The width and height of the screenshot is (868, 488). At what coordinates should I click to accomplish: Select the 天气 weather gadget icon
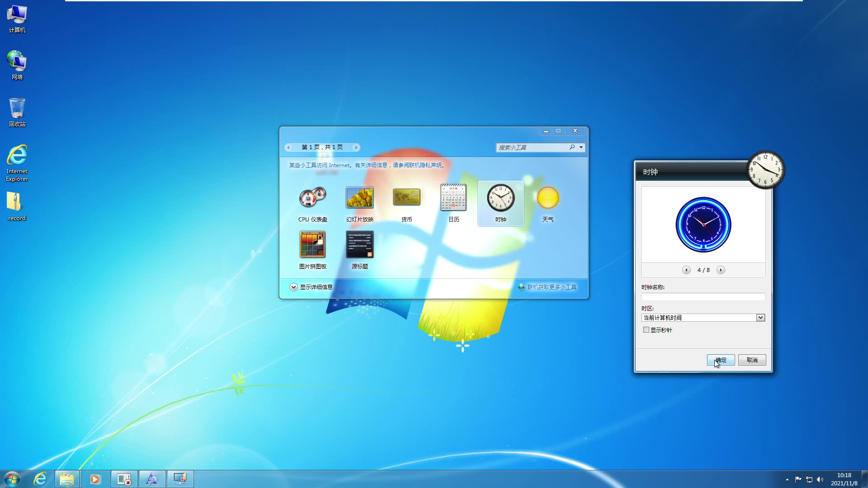click(x=547, y=198)
